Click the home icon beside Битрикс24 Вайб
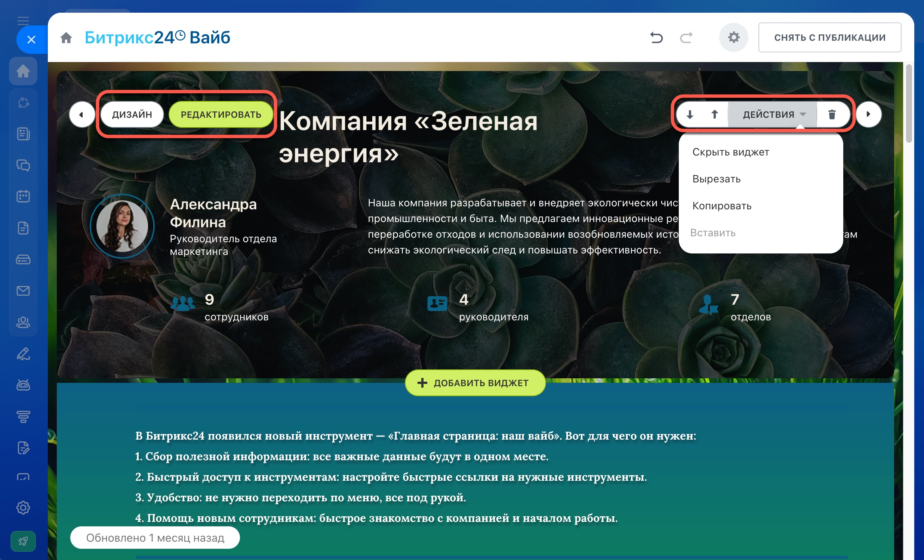This screenshot has height=560, width=924. (67, 37)
